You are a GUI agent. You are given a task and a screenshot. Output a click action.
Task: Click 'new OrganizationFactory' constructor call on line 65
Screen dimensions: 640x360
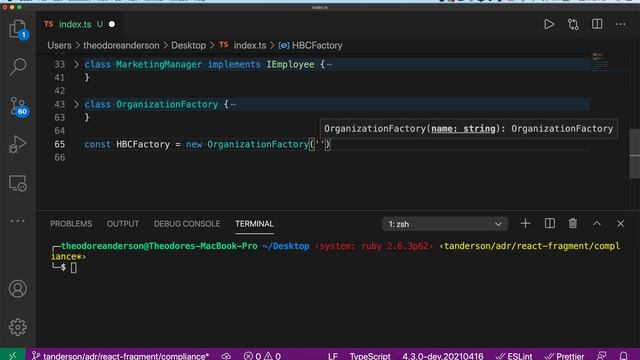point(247,144)
